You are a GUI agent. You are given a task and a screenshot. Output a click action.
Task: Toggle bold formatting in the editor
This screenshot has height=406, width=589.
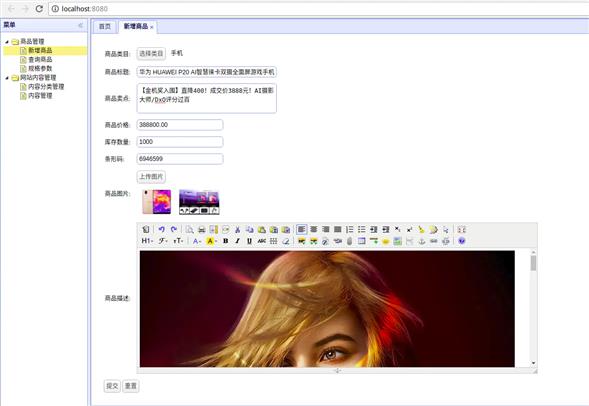[225, 241]
